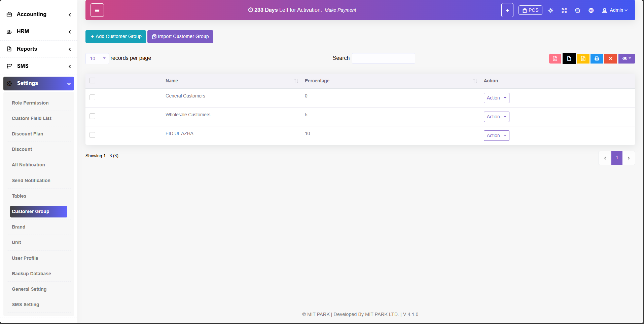Open column visibility eye dropdown
644x324 pixels.
tap(626, 58)
